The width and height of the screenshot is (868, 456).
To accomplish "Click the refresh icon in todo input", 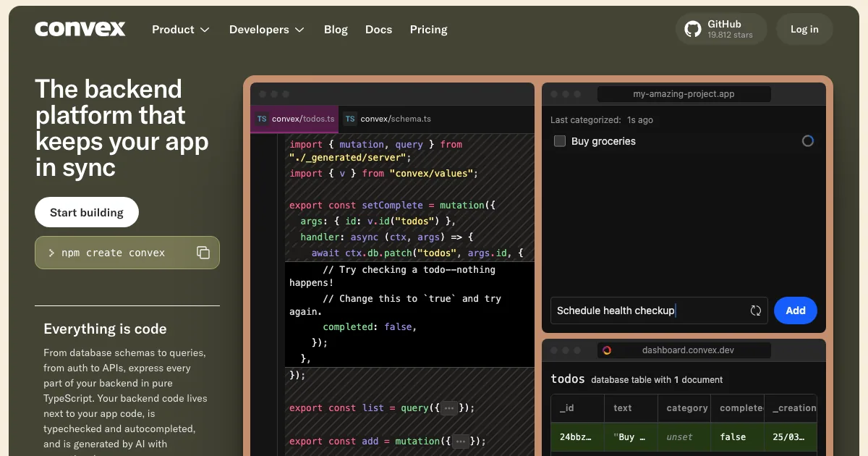I will click(756, 311).
